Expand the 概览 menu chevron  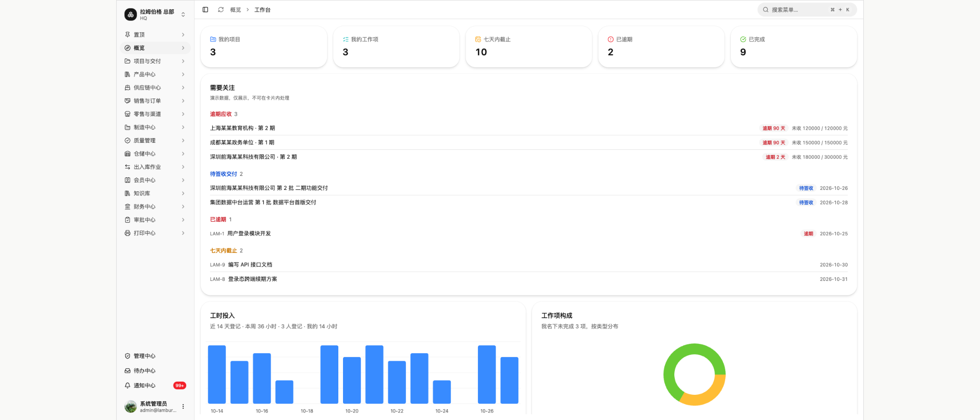183,48
